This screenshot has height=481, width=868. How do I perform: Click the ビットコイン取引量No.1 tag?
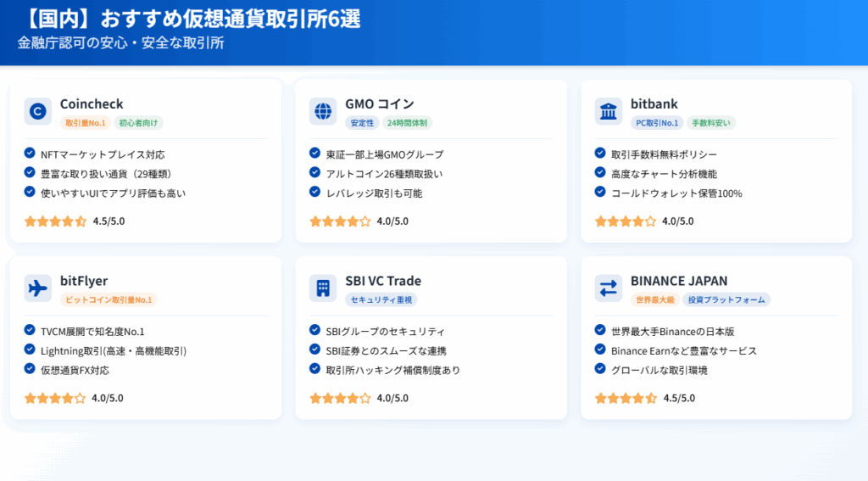point(108,299)
